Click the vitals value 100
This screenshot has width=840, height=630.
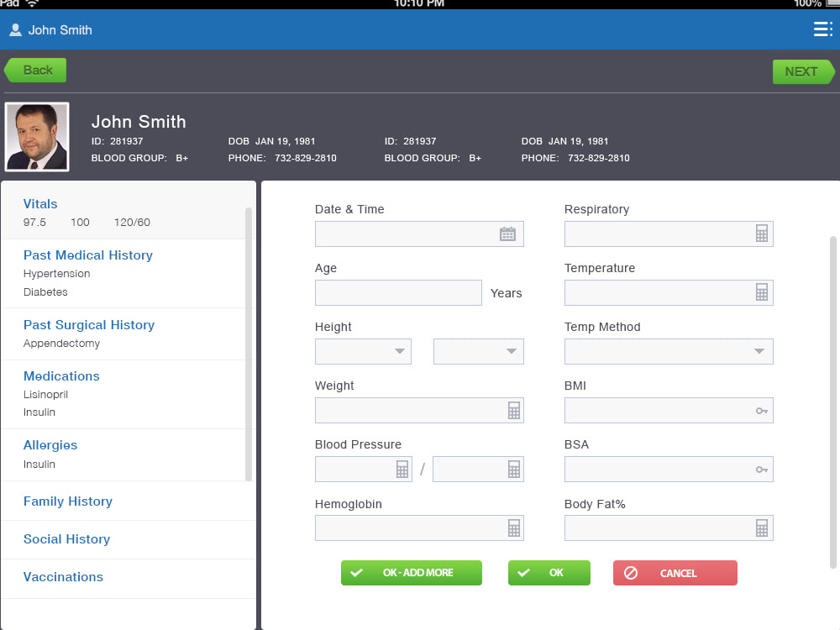[x=80, y=223]
